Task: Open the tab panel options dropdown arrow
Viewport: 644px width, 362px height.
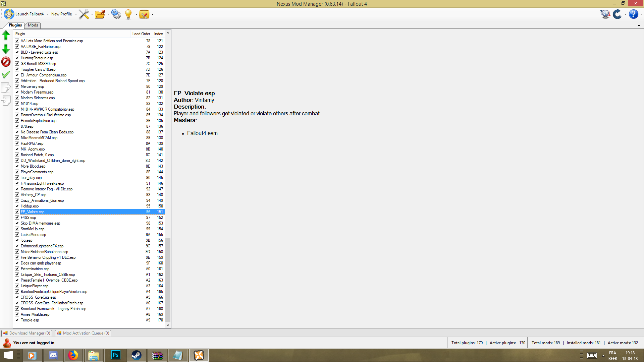Action: pos(639,25)
